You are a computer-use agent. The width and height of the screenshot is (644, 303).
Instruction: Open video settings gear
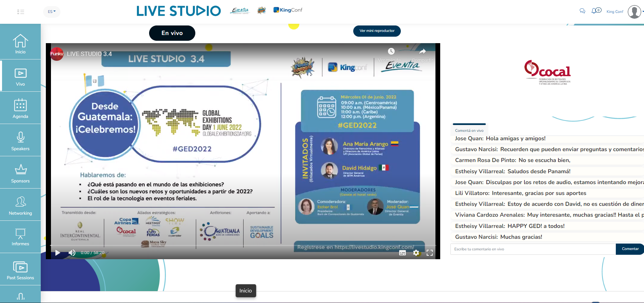pos(416,253)
